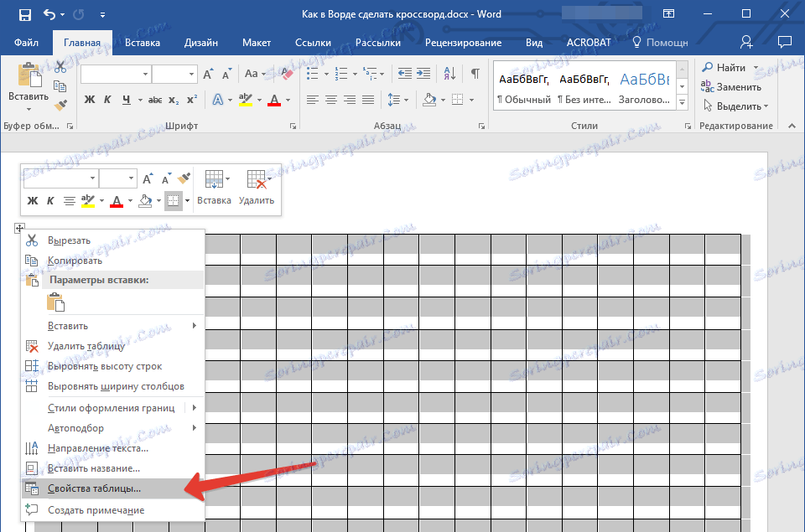This screenshot has height=532, width=805.
Task: Toggle bold Ж in the ribbon
Action: [x=91, y=100]
